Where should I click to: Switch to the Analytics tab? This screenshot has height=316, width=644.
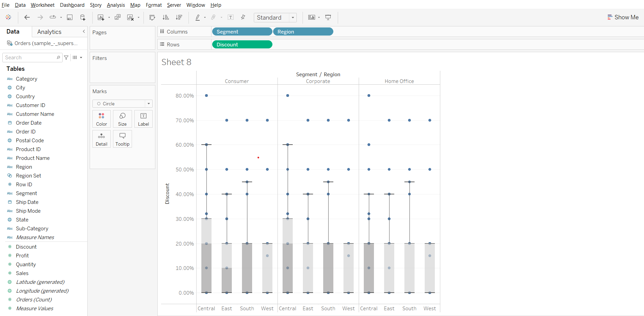[49, 32]
